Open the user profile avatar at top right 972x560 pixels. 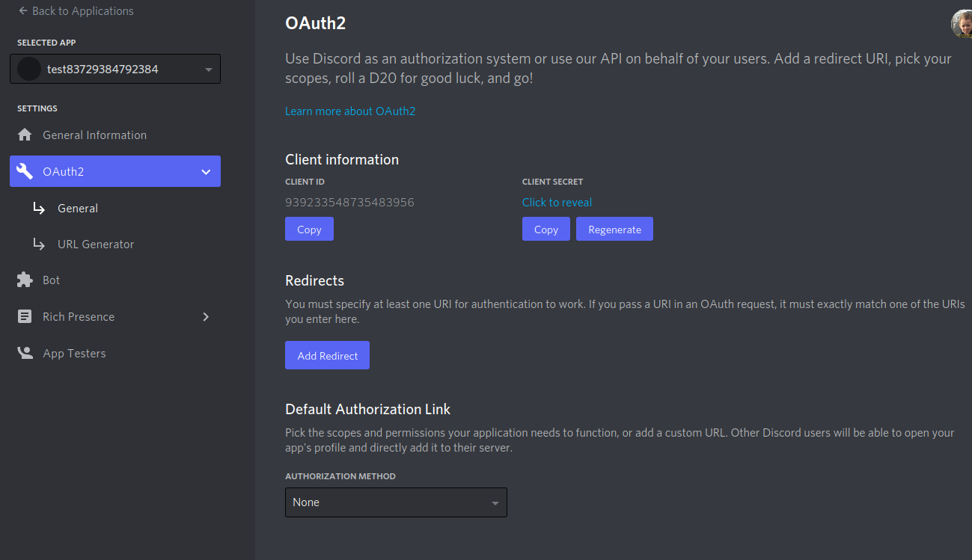962,23
